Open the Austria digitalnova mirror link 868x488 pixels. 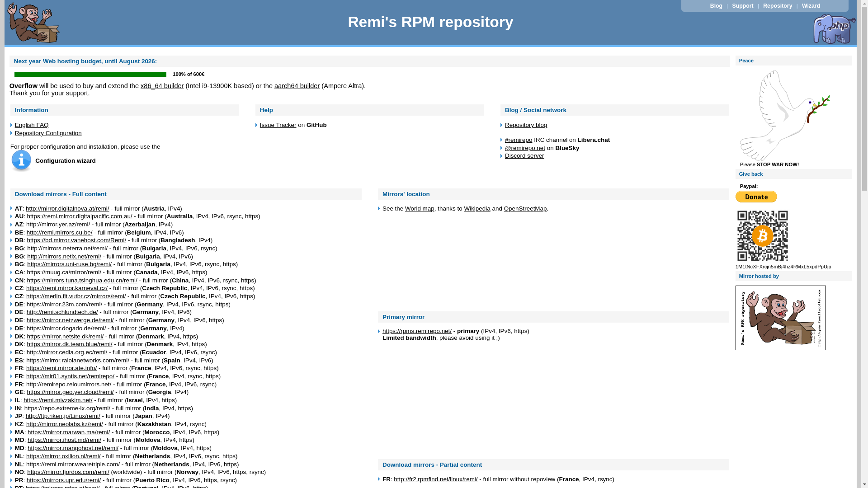click(67, 209)
